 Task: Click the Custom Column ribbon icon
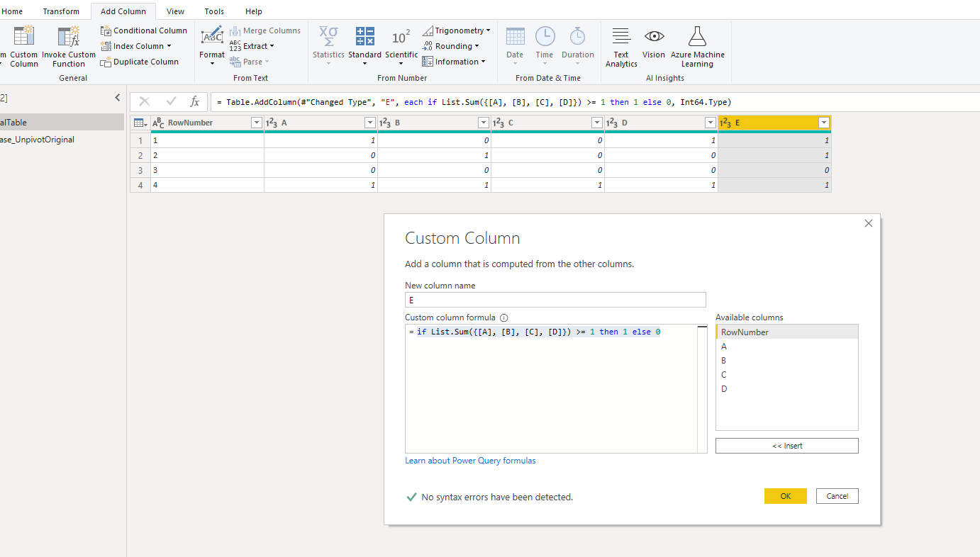(23, 46)
